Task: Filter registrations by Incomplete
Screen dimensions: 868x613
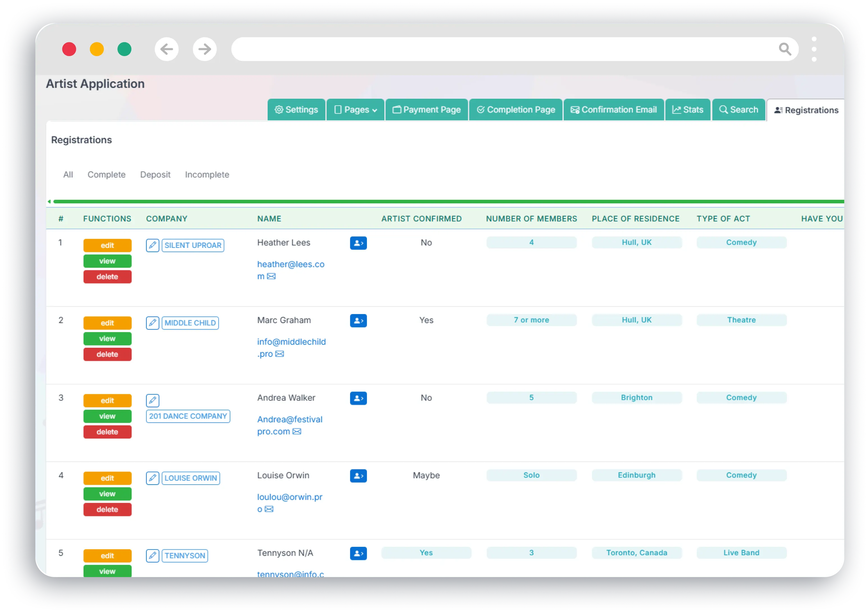Action: [x=207, y=175]
